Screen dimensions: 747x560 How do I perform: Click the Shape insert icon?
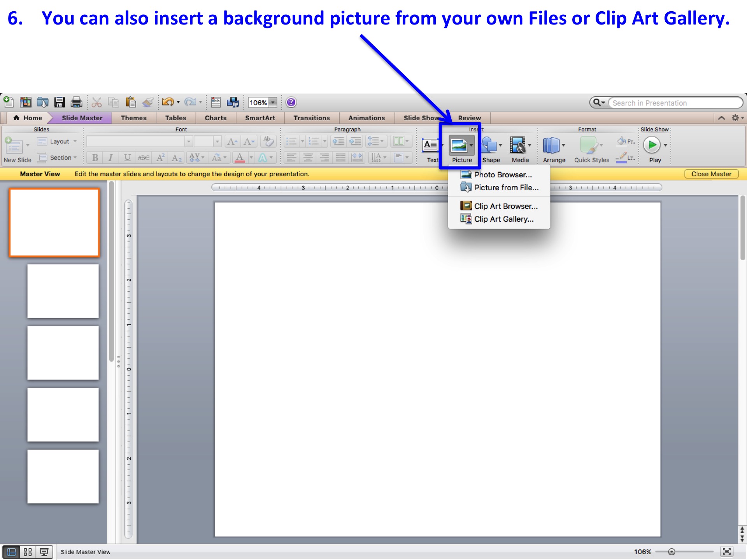click(x=489, y=145)
